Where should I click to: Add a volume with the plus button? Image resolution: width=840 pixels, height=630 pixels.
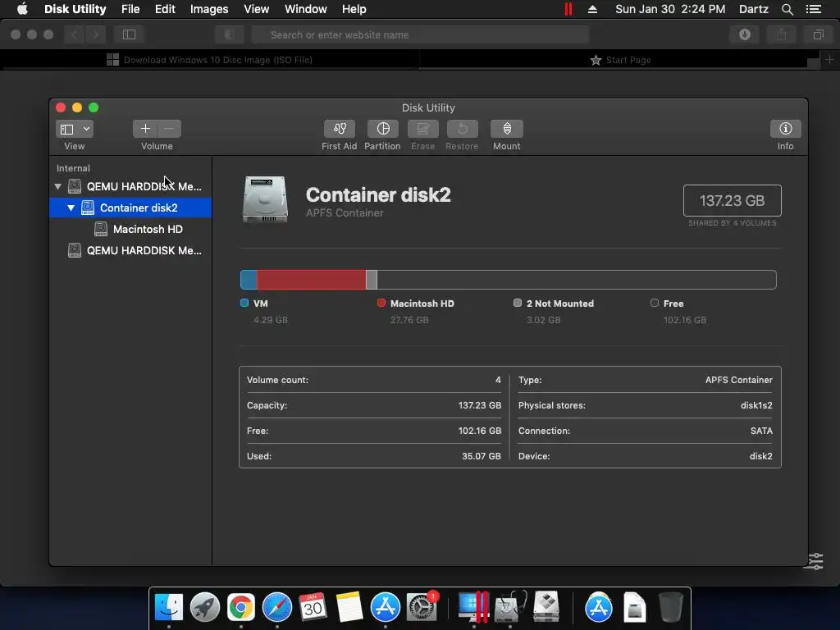(145, 129)
